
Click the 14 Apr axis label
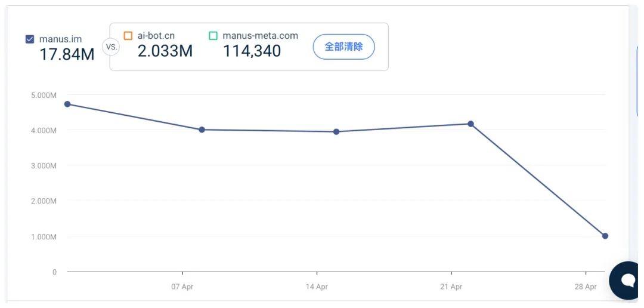click(x=317, y=287)
